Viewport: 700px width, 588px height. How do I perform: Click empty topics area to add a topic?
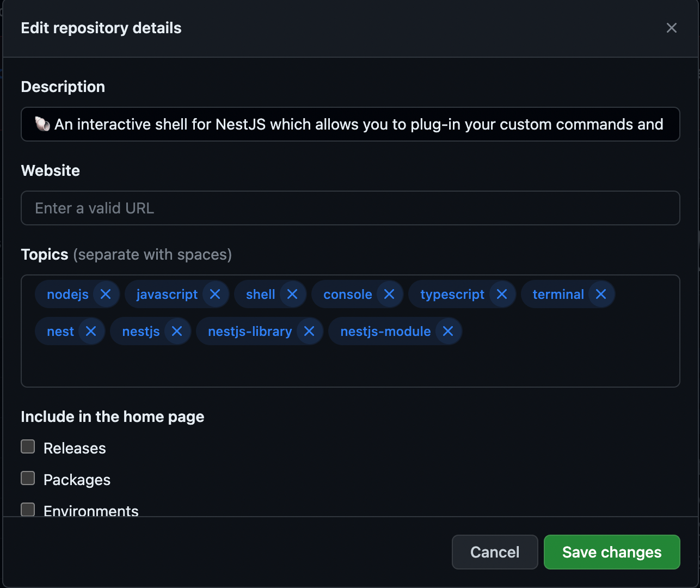click(351, 365)
